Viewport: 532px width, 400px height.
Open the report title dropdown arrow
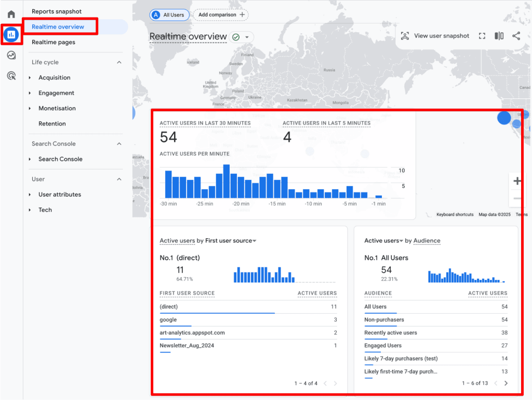click(x=247, y=37)
